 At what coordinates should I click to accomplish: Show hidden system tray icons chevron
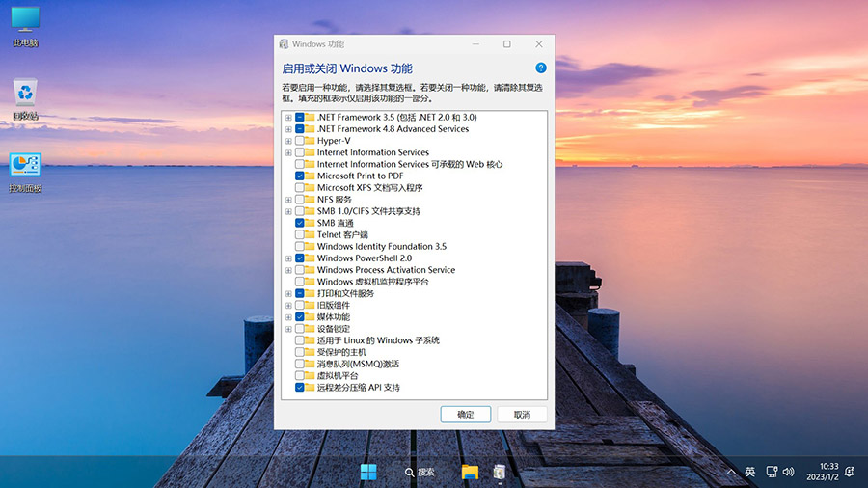[730, 472]
